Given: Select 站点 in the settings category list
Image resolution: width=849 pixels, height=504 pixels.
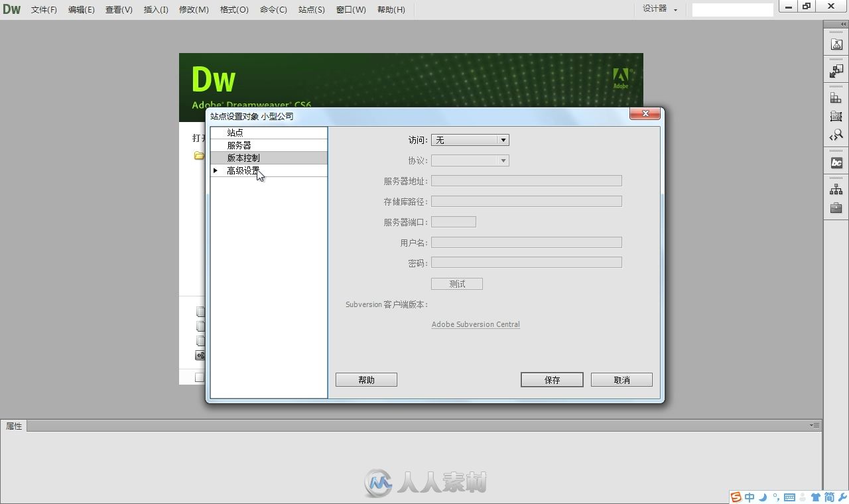Looking at the screenshot, I should [x=269, y=133].
